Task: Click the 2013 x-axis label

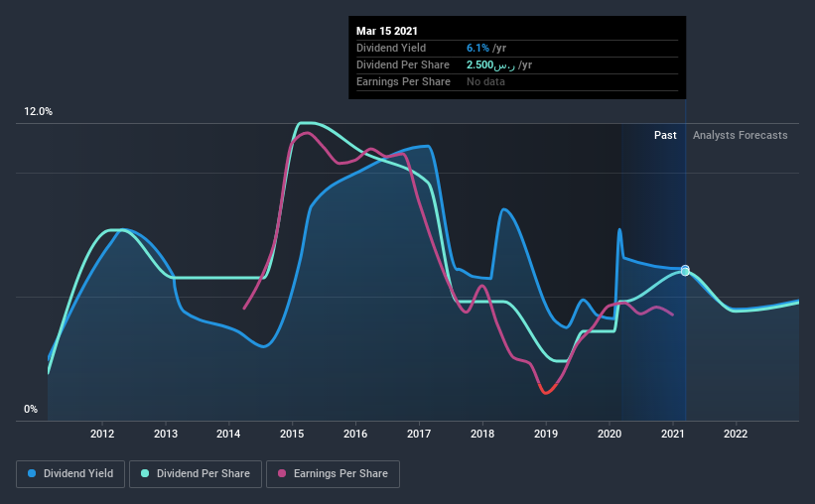Action: click(x=166, y=434)
